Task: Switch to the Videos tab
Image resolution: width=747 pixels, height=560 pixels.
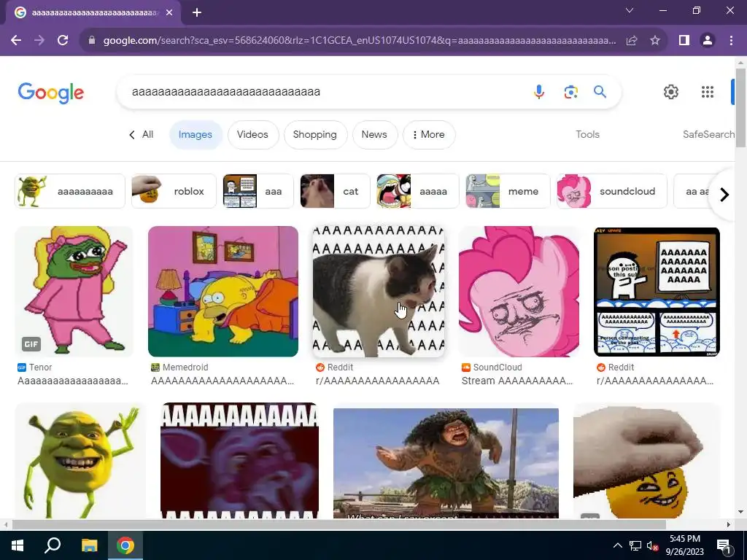Action: [x=252, y=135]
